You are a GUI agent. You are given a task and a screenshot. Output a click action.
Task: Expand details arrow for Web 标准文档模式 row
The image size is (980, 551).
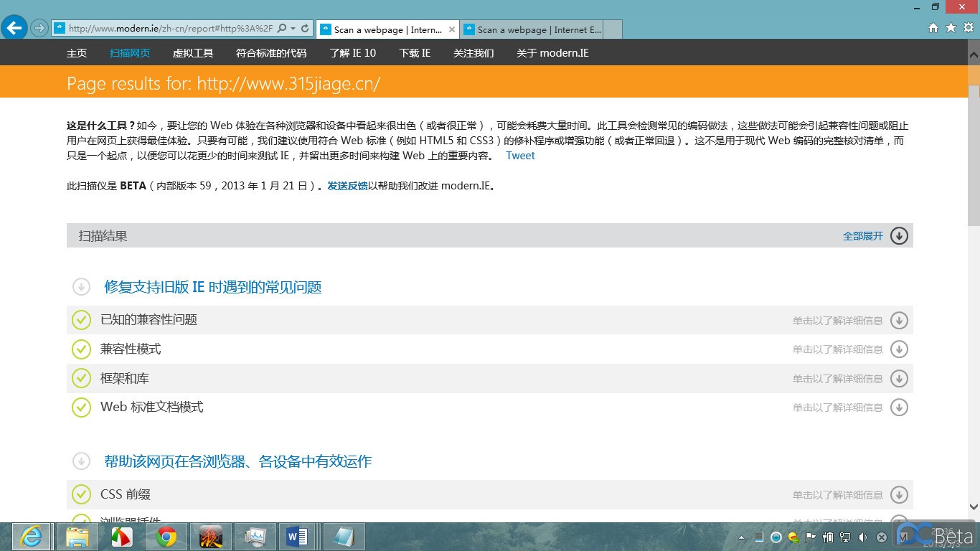tap(899, 408)
